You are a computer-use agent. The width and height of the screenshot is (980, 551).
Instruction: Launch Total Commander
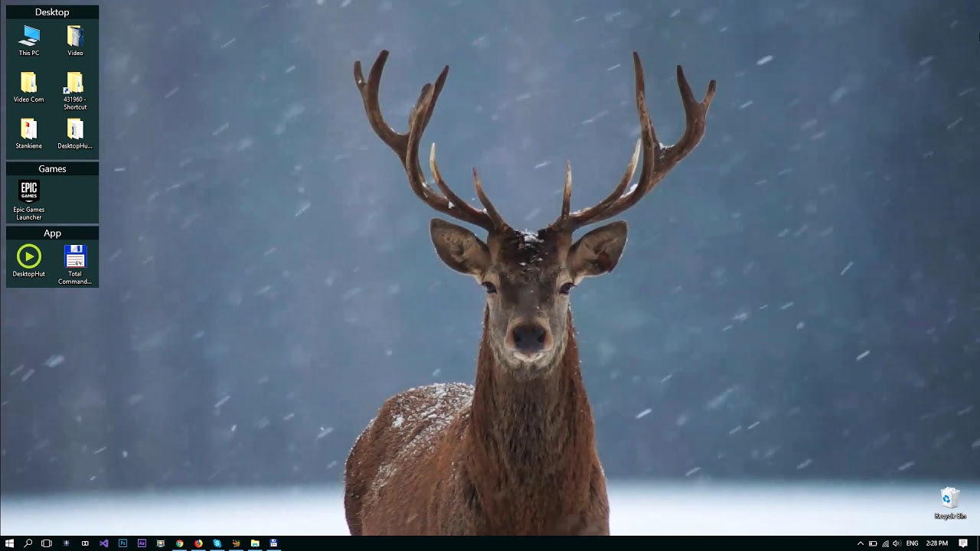(74, 256)
